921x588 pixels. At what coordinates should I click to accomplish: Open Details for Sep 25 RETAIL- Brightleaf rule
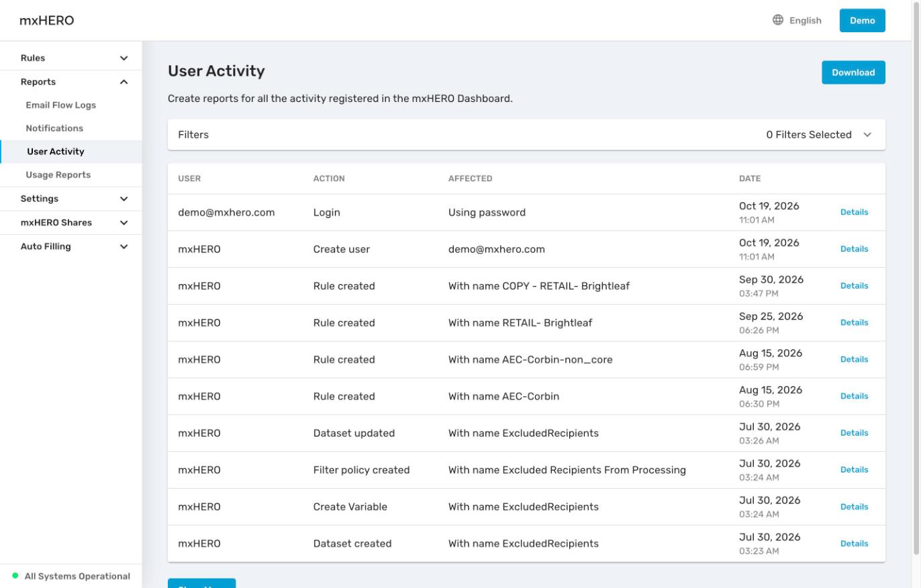(x=854, y=323)
